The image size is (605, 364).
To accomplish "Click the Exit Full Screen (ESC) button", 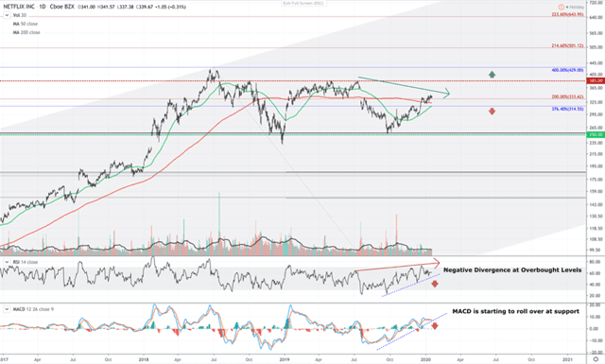I will pos(302,3).
